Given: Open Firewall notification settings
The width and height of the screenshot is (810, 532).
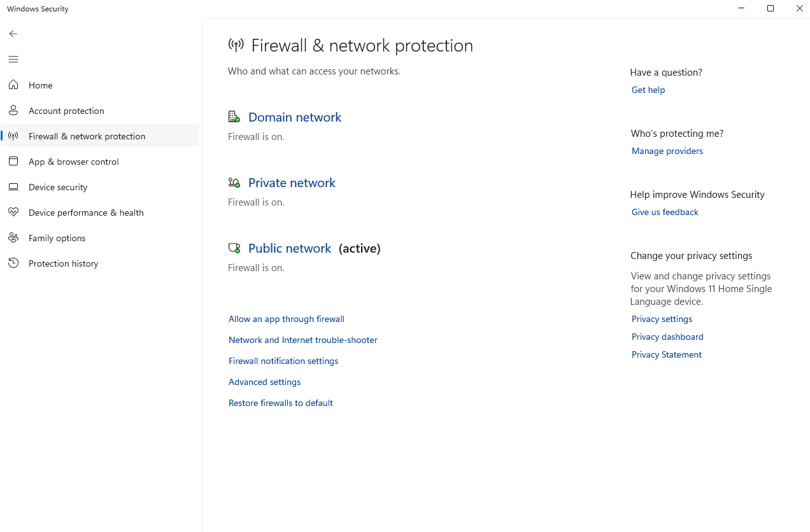Looking at the screenshot, I should 283,361.
